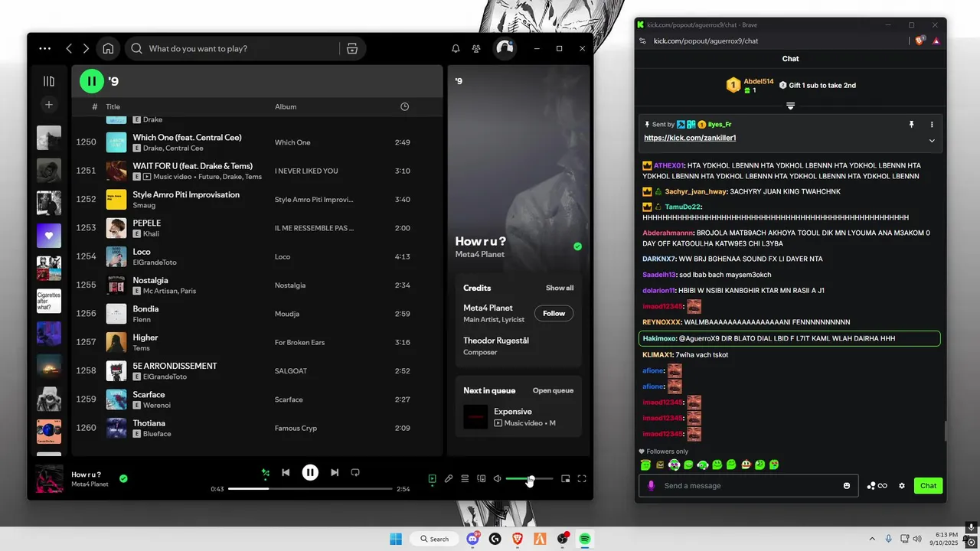The height and width of the screenshot is (551, 980).
Task: Open artist ElGrandeToto under Loco
Action: click(x=155, y=262)
